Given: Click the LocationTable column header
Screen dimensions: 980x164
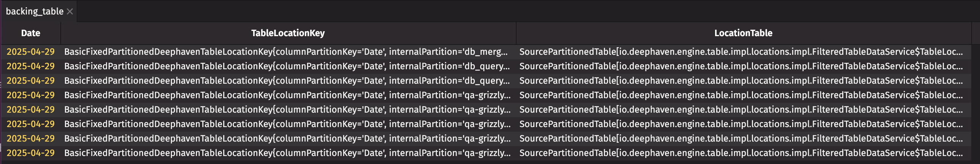Looking at the screenshot, I should click(x=743, y=33).
